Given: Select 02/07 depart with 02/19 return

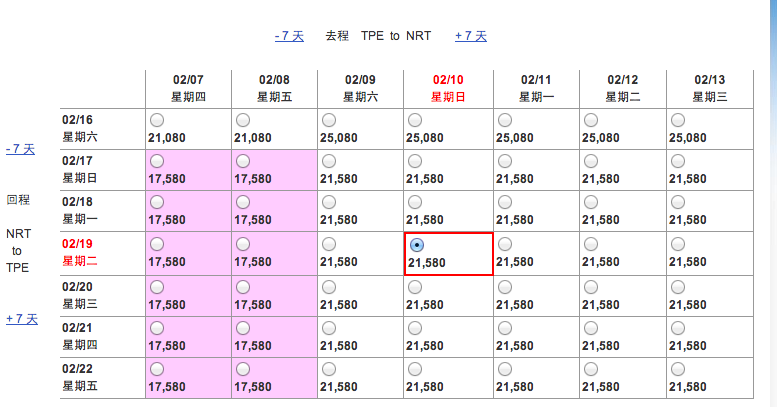Looking at the screenshot, I should point(157,244).
